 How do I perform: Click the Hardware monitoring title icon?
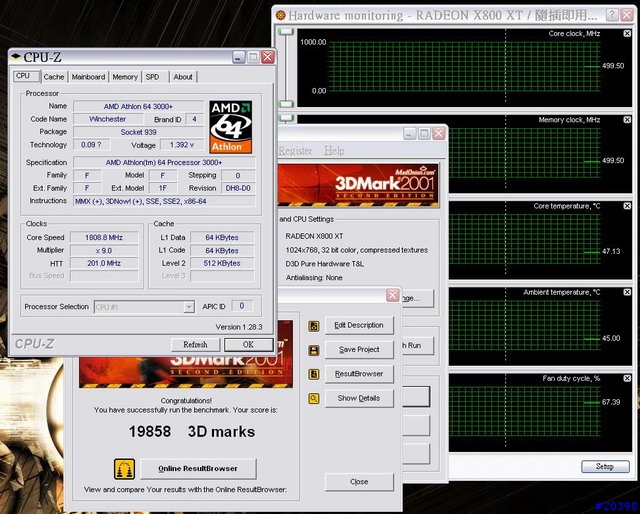point(281,16)
